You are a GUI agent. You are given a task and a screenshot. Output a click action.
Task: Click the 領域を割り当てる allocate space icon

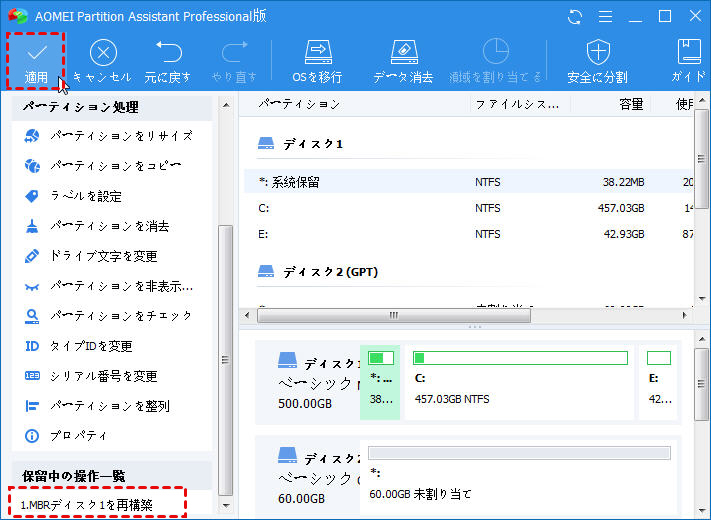click(x=495, y=51)
